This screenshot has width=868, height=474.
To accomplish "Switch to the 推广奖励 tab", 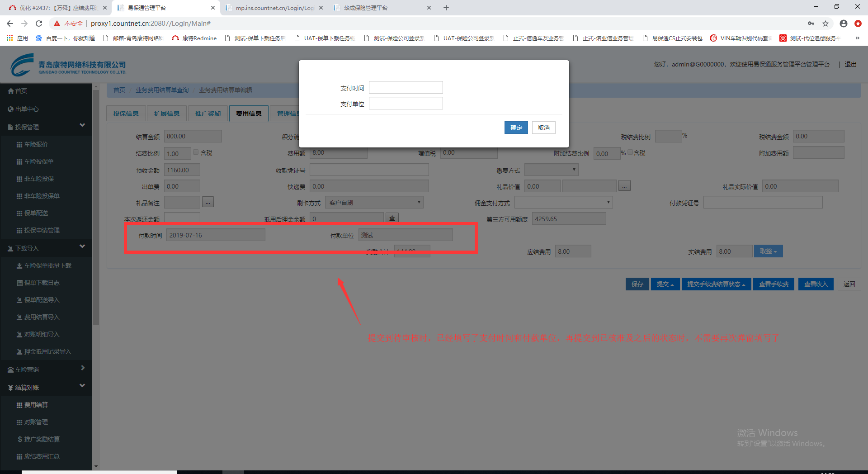I will coord(208,114).
